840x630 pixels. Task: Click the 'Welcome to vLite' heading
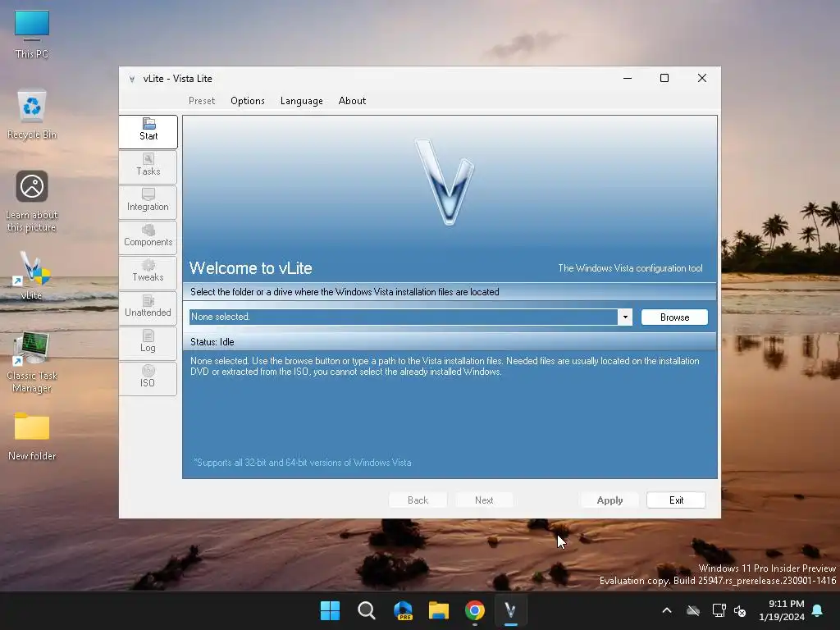[251, 268]
